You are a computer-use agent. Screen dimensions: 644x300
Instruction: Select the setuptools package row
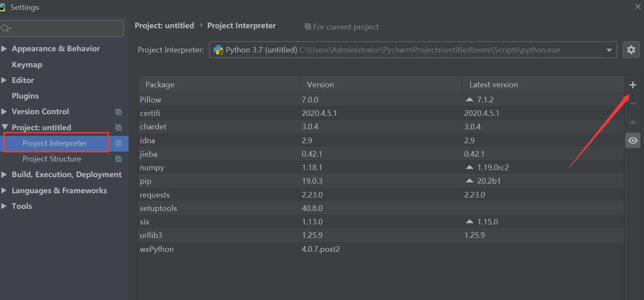click(381, 208)
